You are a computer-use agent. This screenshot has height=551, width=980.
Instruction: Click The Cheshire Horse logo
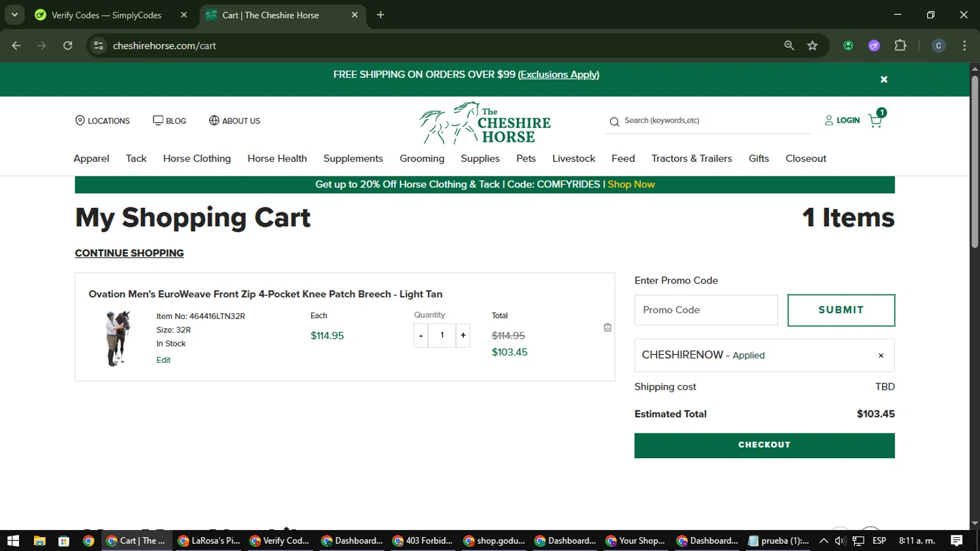(485, 123)
